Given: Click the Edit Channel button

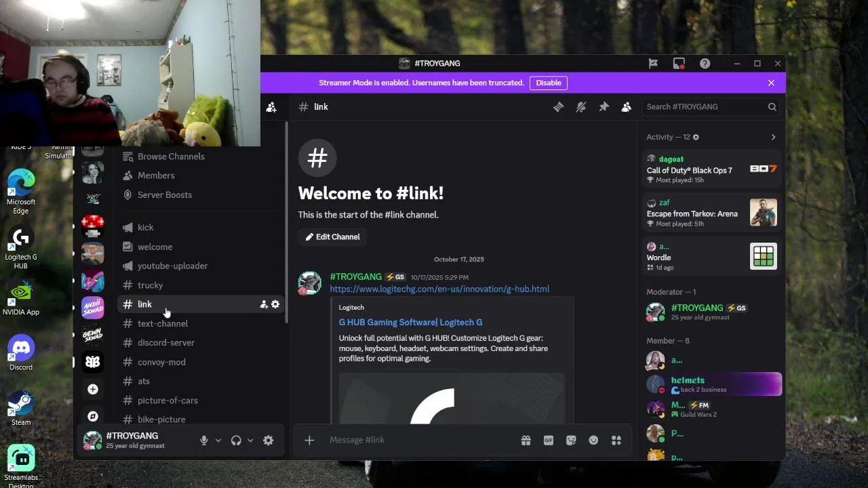Looking at the screenshot, I should point(333,237).
